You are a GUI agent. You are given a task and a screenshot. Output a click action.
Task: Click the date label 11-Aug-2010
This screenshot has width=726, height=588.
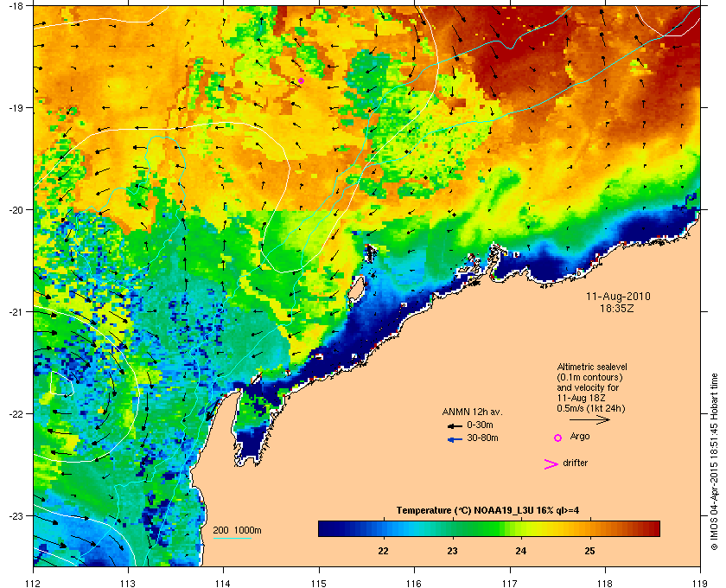618,296
